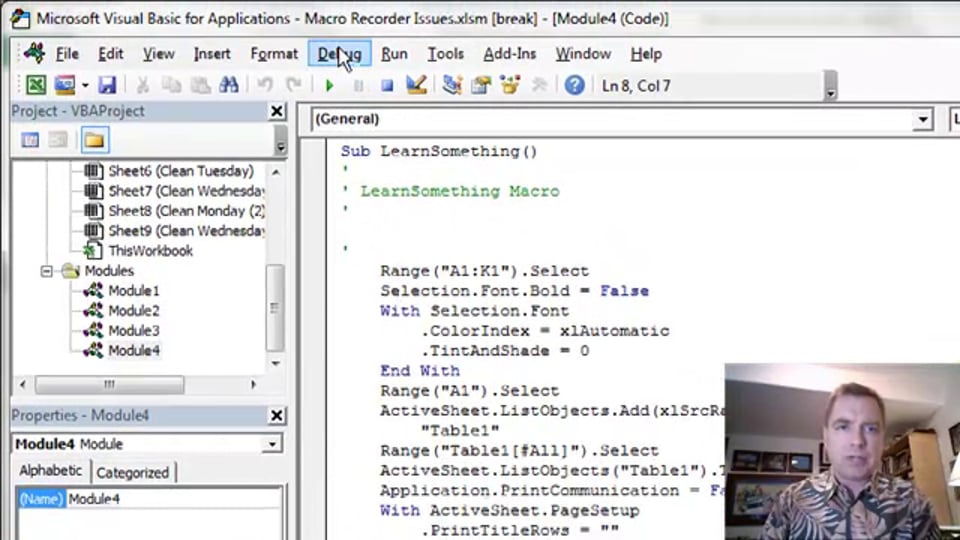Select ThisWorkbook in the project tree
The height and width of the screenshot is (540, 960).
click(x=151, y=251)
